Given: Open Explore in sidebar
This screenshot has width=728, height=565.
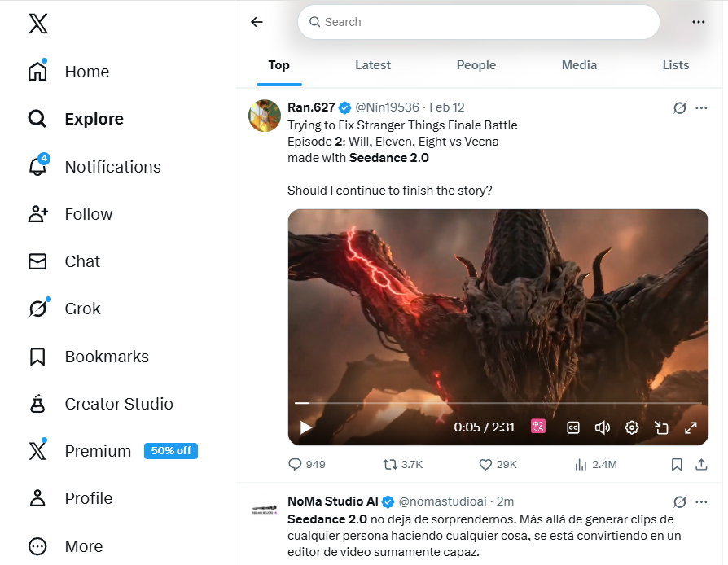Looking at the screenshot, I should (x=76, y=119).
